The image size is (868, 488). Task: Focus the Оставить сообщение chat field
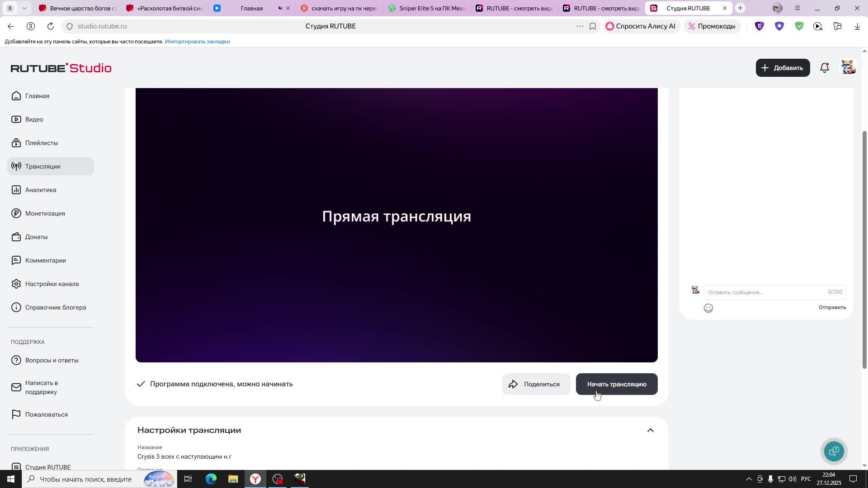click(x=764, y=292)
